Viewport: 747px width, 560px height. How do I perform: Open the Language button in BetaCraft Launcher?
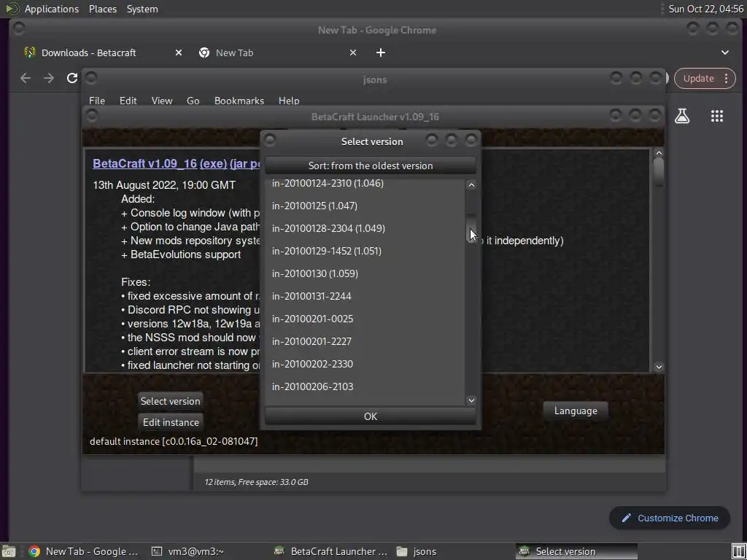point(576,411)
